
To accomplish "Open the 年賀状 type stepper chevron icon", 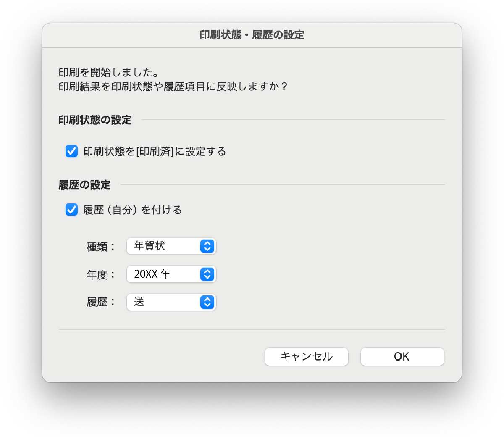I will click(207, 246).
